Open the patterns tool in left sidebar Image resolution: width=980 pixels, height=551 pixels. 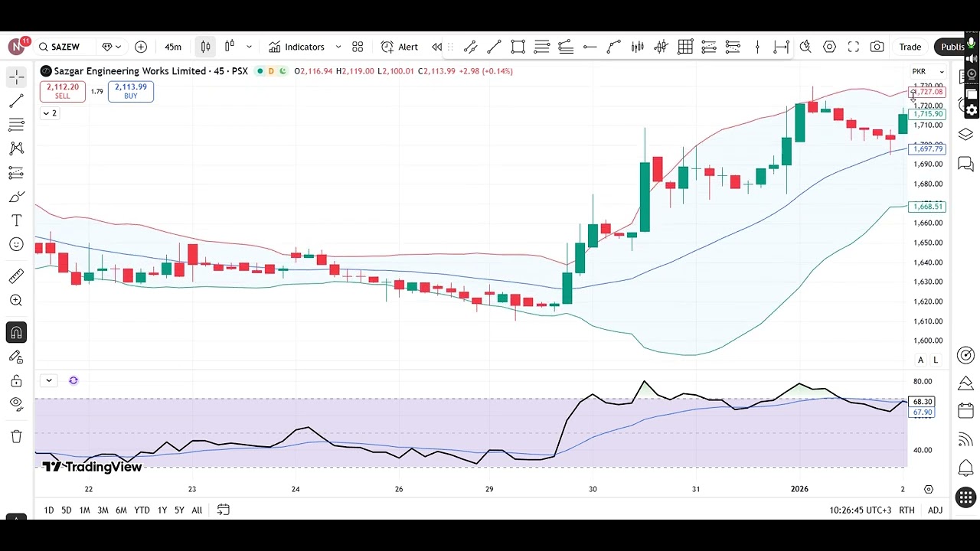pos(16,148)
